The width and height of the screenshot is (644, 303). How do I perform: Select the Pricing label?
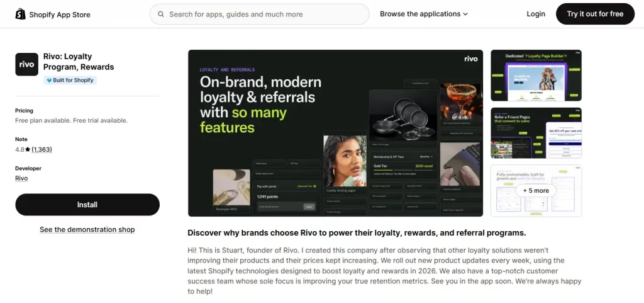coord(25,111)
